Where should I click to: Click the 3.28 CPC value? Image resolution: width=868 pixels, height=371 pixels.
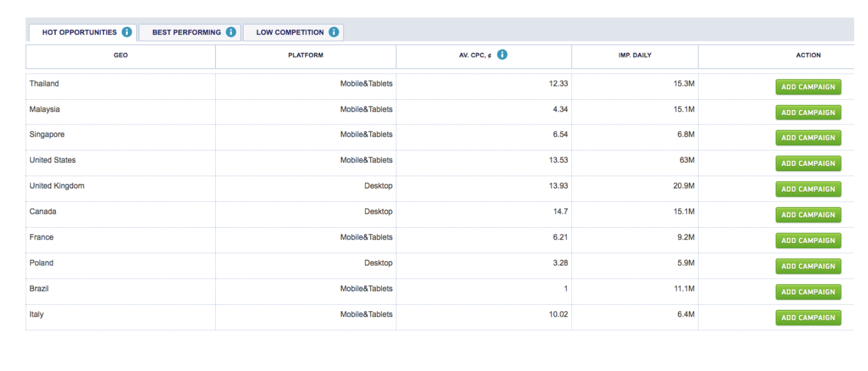pos(560,263)
